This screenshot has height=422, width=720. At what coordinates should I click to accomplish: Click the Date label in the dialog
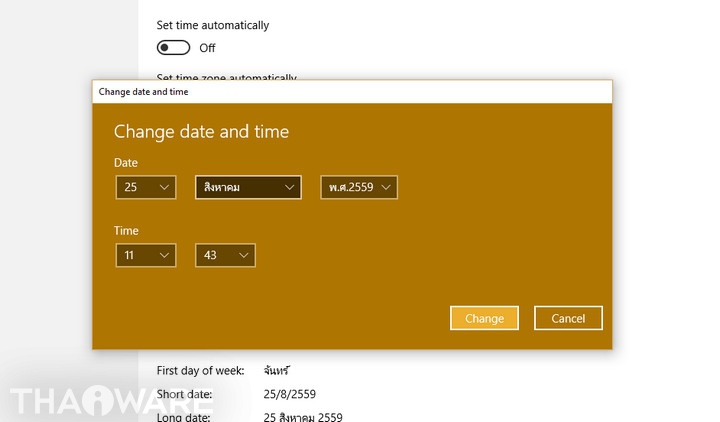coord(126,163)
